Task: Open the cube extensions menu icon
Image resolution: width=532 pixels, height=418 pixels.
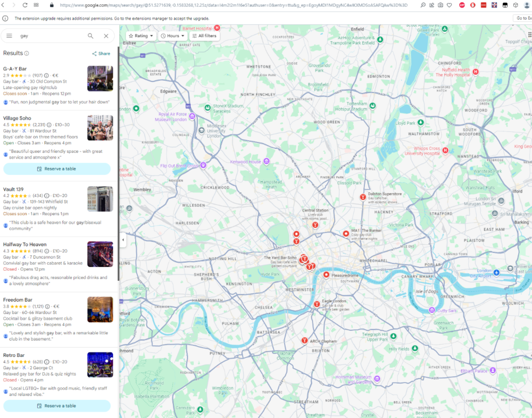Action: 516,5
